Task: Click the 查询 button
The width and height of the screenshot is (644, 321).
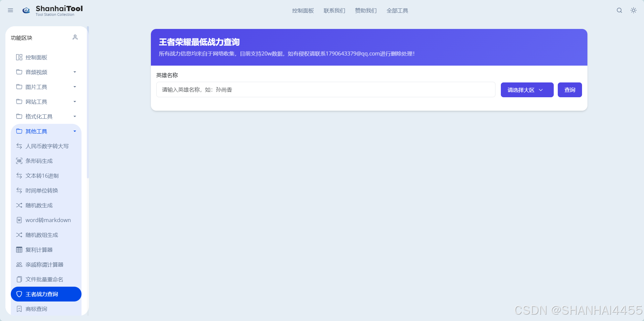Action: pos(570,90)
